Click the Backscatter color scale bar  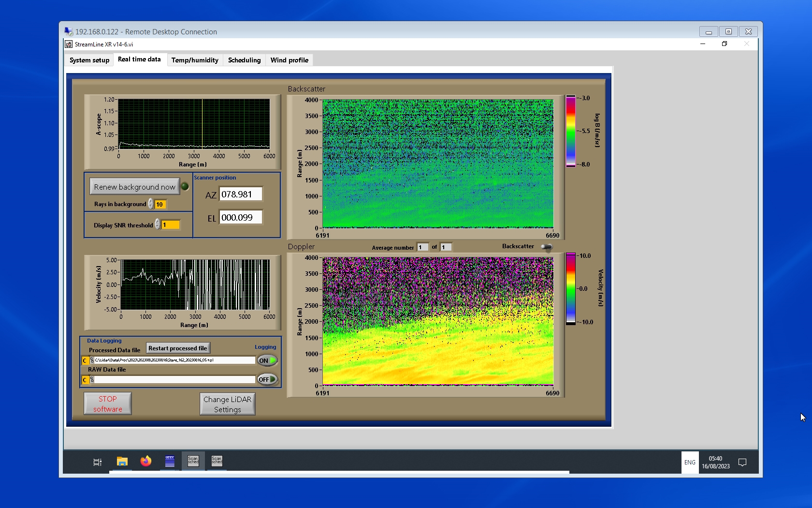tap(571, 131)
